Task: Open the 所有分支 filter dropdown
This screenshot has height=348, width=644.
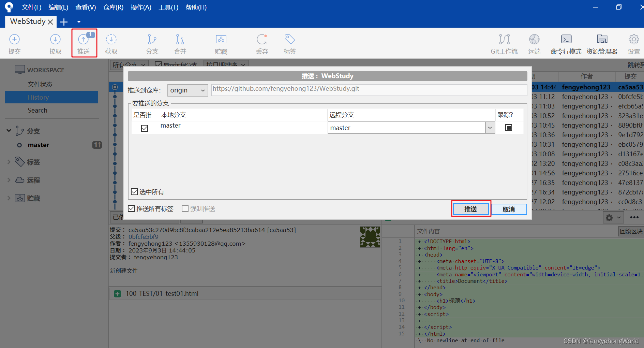Action: pos(129,64)
